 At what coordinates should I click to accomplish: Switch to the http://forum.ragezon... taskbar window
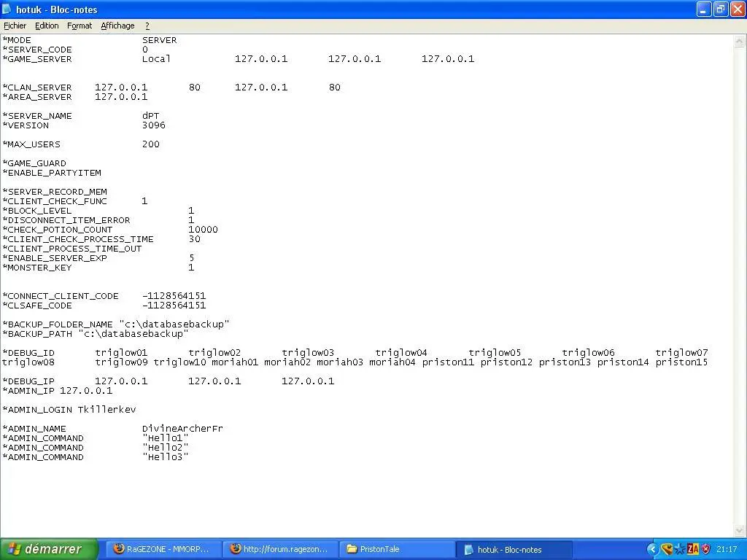[279, 549]
